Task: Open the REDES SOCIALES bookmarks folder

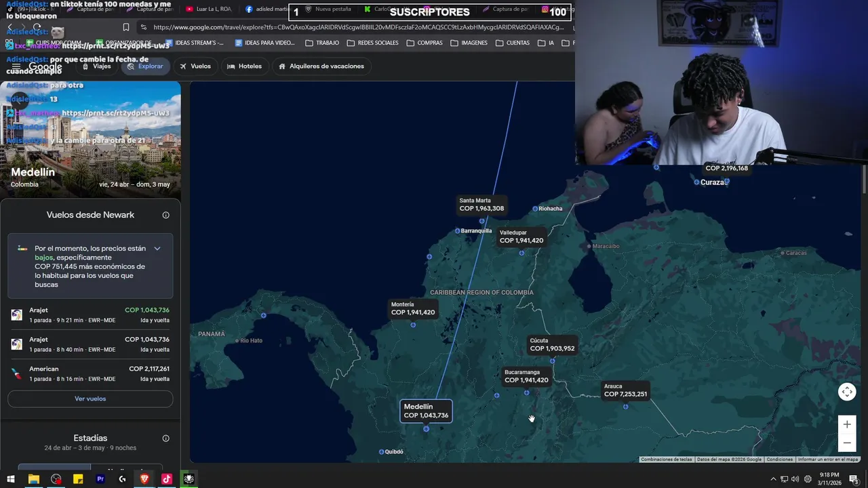Action: coord(372,43)
